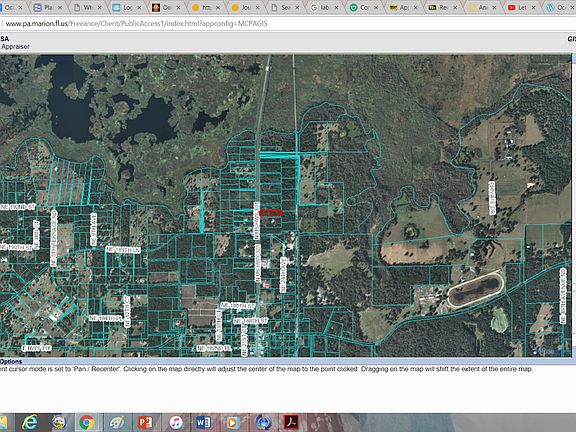This screenshot has height=432, width=576.
Task: Open the cartoon duck taskbar icon
Action: pos(58,422)
